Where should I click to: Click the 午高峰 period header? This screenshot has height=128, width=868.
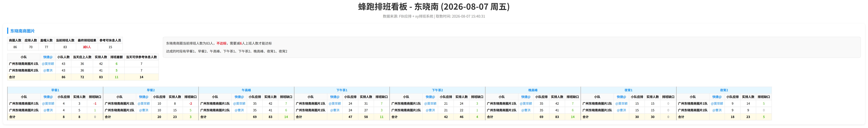coord(246,90)
